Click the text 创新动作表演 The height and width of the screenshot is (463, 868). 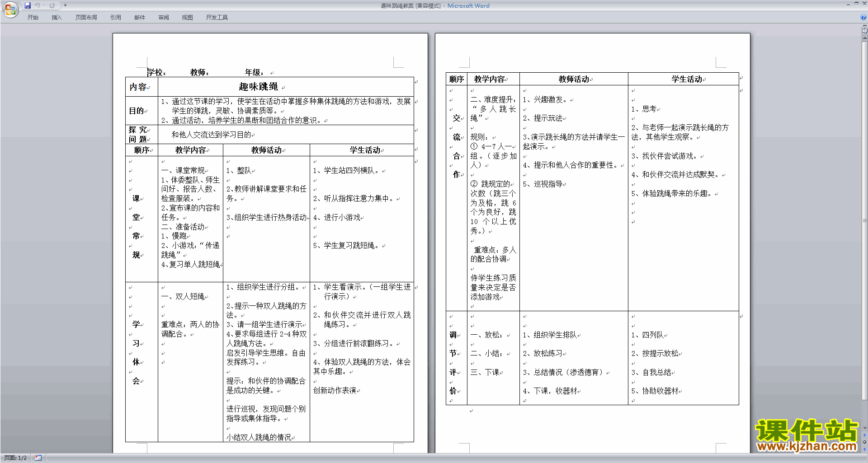pyautogui.click(x=335, y=390)
